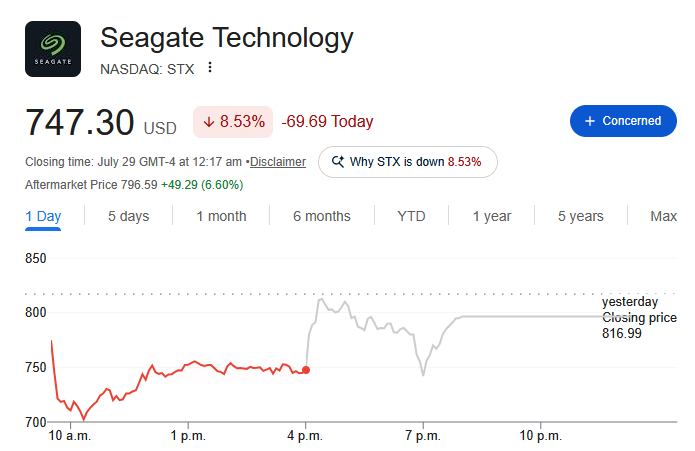695x451 pixels.
Task: Click the yesterday Closing price 816.99 label
Action: [x=639, y=317]
